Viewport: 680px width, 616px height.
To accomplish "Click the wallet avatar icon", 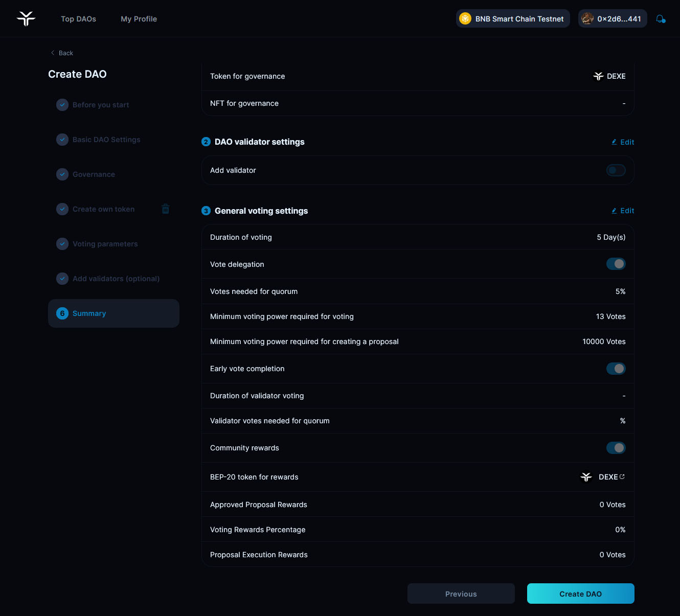I will point(587,19).
